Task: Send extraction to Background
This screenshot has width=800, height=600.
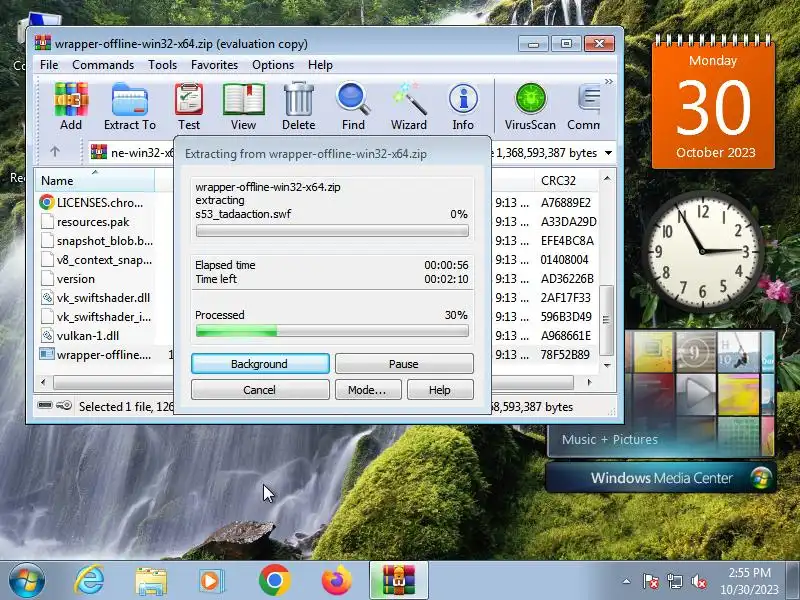Action: (x=260, y=364)
